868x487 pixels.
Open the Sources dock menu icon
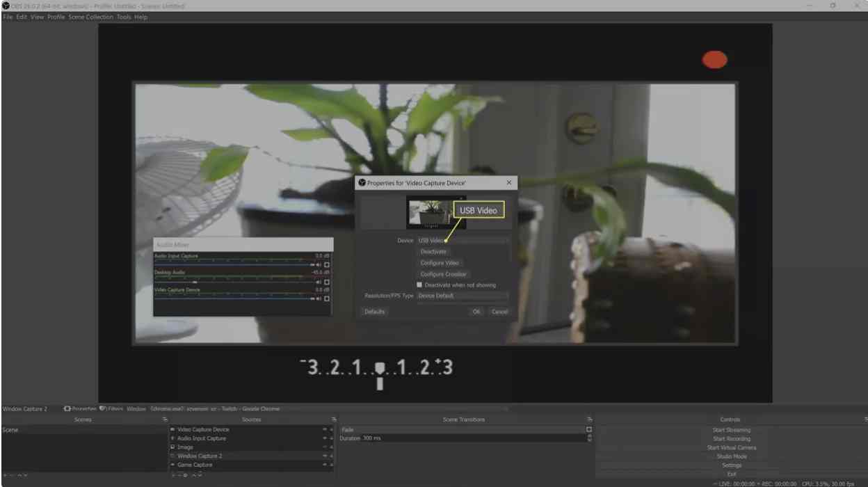point(334,420)
